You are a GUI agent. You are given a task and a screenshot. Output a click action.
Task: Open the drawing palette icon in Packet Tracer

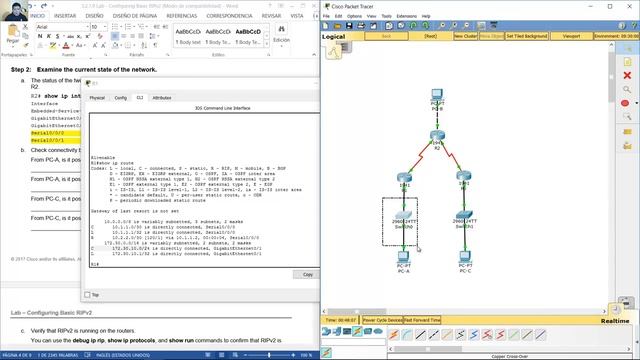[481, 26]
